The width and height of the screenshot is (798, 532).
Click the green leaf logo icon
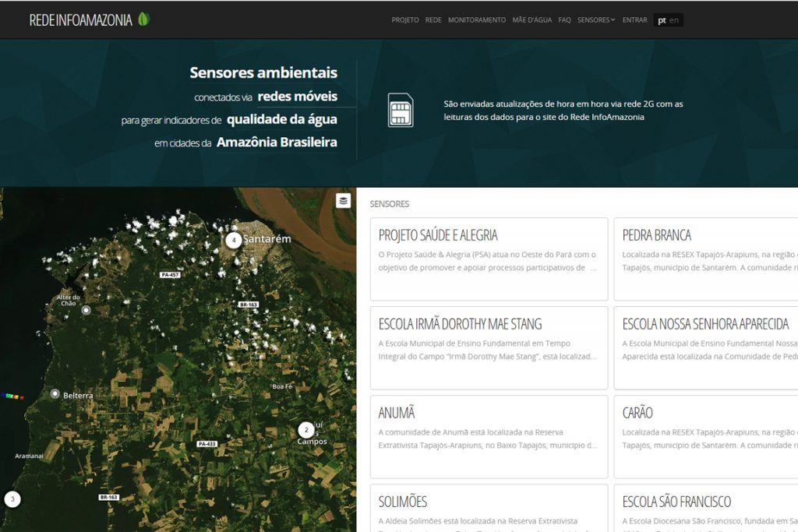tap(143, 19)
